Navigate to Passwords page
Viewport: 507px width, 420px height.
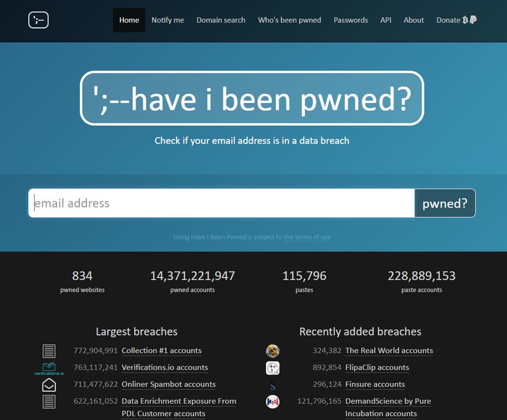click(x=351, y=20)
